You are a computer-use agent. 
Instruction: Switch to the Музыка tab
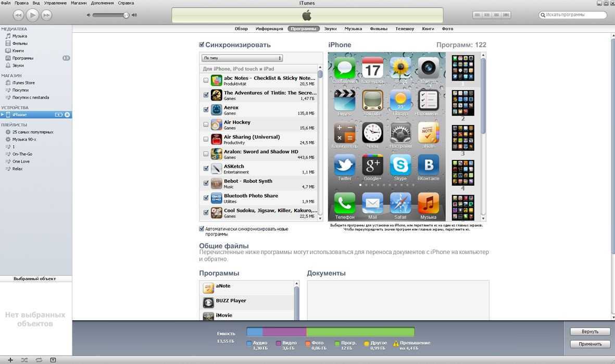(353, 29)
